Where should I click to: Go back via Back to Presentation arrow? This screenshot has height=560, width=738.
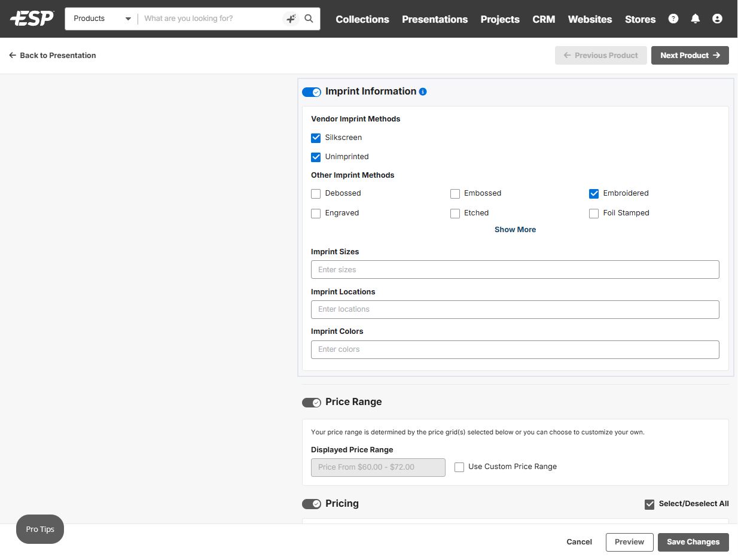(x=13, y=55)
